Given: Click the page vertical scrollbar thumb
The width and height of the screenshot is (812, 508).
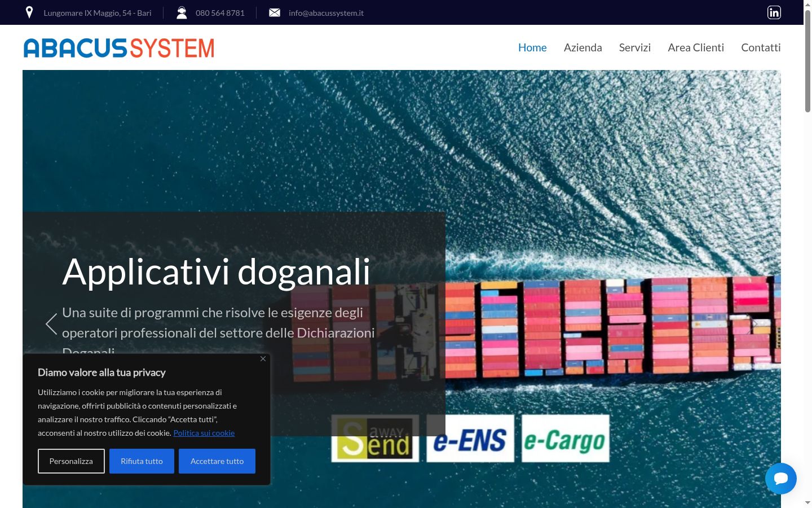Looking at the screenshot, I should pos(807,61).
